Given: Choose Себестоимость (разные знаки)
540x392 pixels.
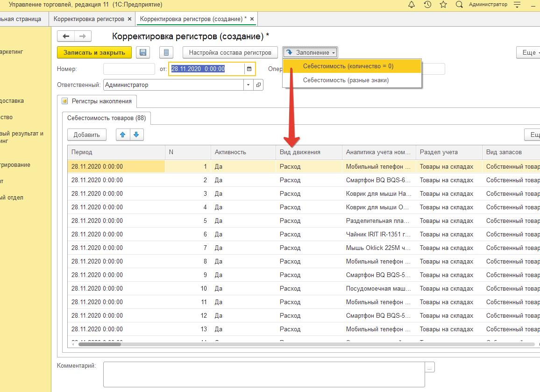Looking at the screenshot, I should tap(352, 80).
